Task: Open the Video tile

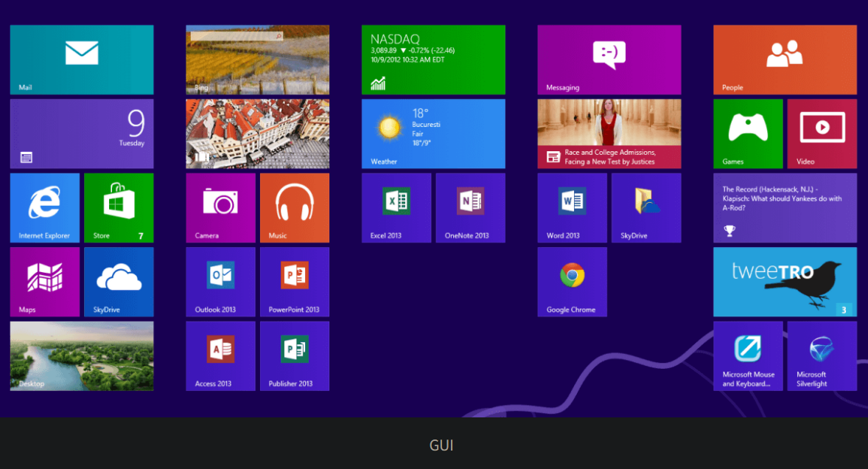Action: coord(822,133)
